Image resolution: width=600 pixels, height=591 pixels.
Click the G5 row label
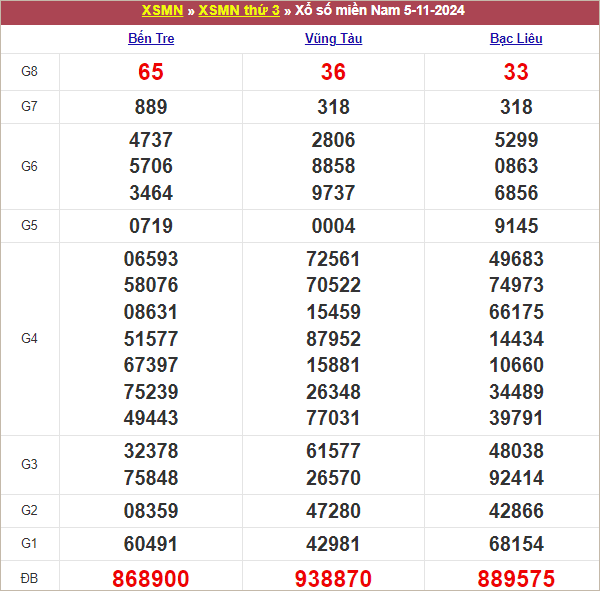pyautogui.click(x=29, y=225)
